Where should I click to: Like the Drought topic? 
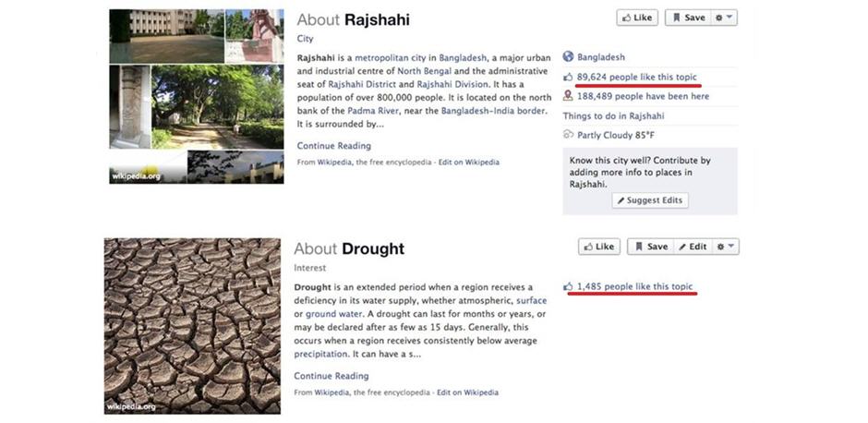click(598, 247)
